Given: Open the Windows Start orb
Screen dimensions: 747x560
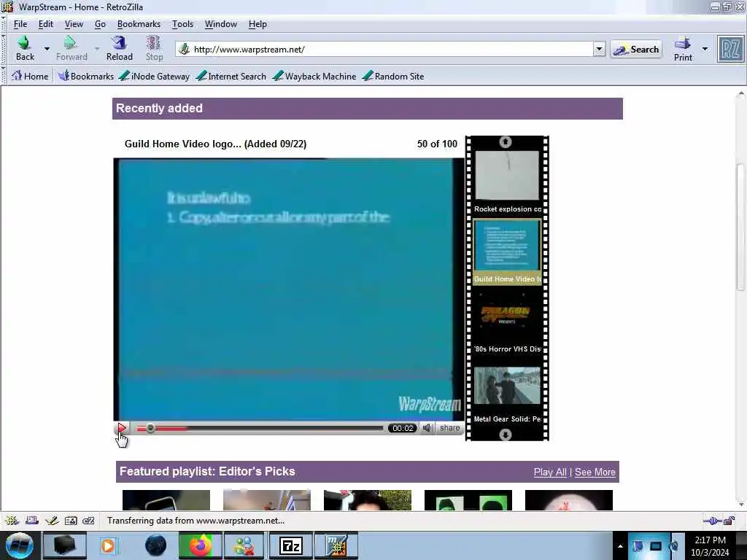Looking at the screenshot, I should click(19, 545).
